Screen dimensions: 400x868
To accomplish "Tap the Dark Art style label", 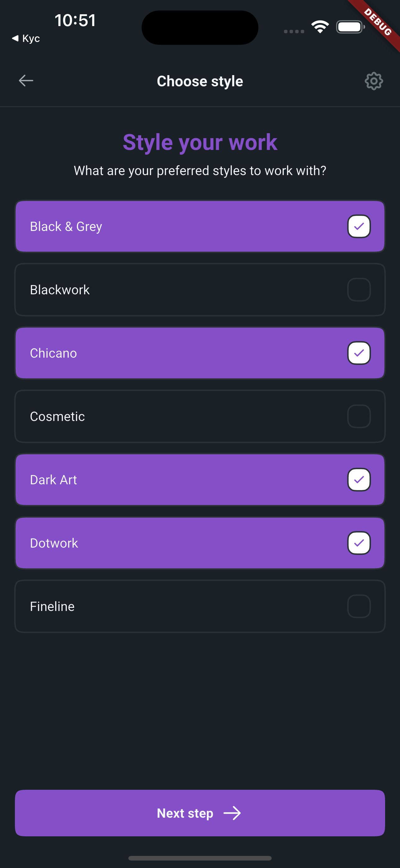I will (53, 480).
